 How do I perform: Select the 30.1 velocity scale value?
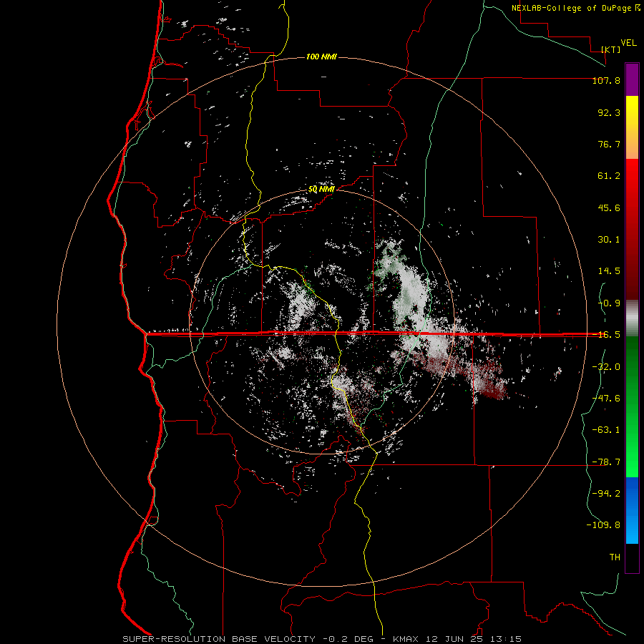(x=609, y=240)
